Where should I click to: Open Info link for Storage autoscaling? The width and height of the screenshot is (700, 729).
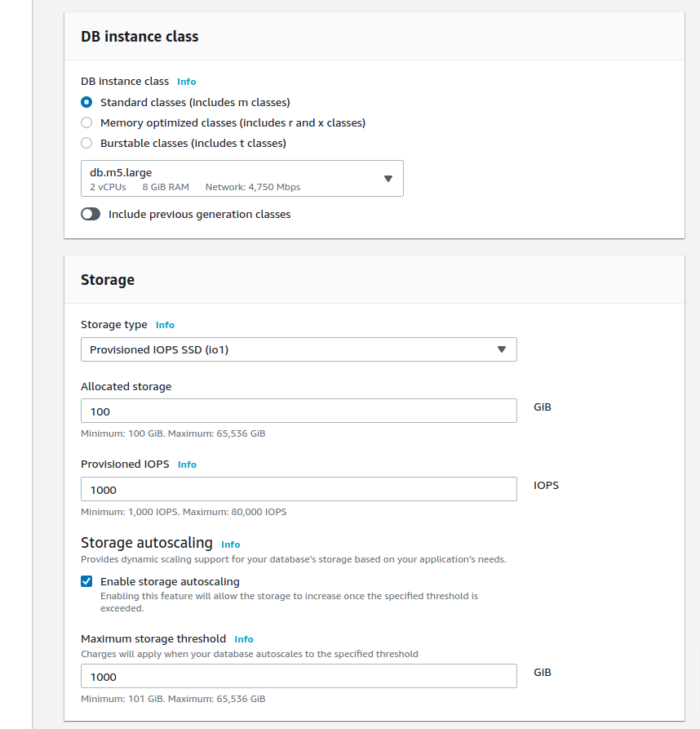(x=230, y=544)
